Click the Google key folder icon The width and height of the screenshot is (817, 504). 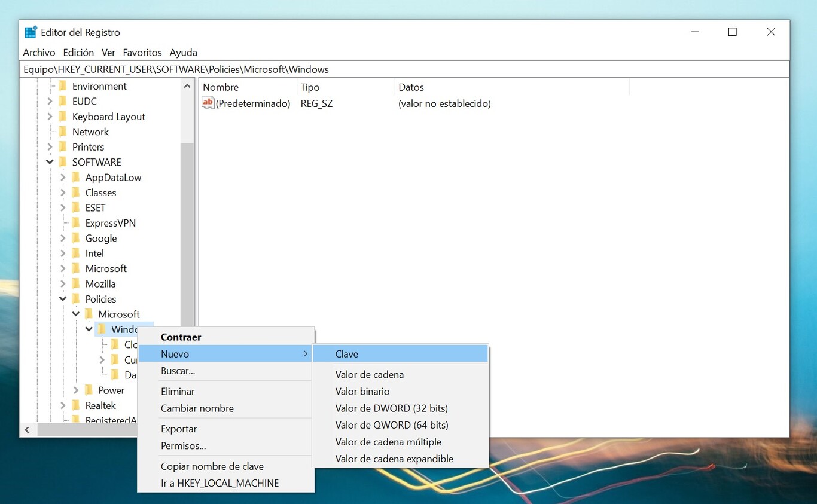pos(76,238)
